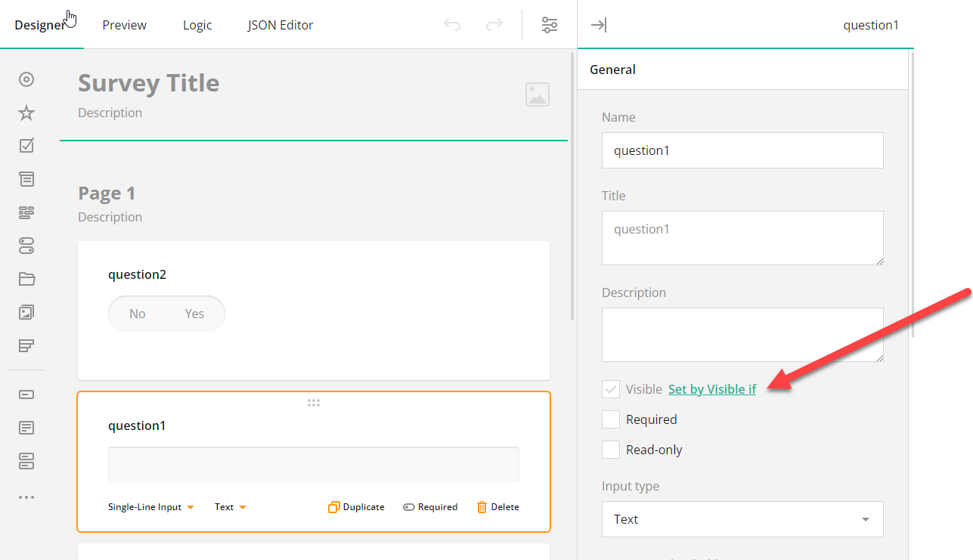This screenshot has height=560, width=973.
Task: Open survey settings via sliders icon
Action: (x=550, y=24)
